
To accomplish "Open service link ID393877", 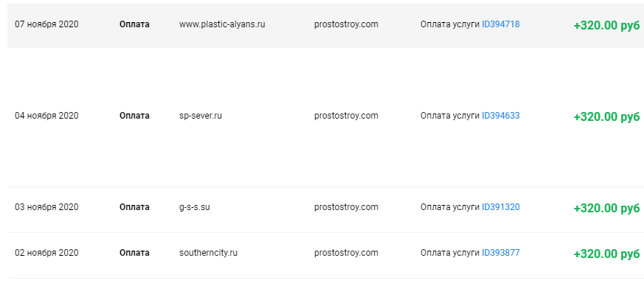I will coord(501,253).
